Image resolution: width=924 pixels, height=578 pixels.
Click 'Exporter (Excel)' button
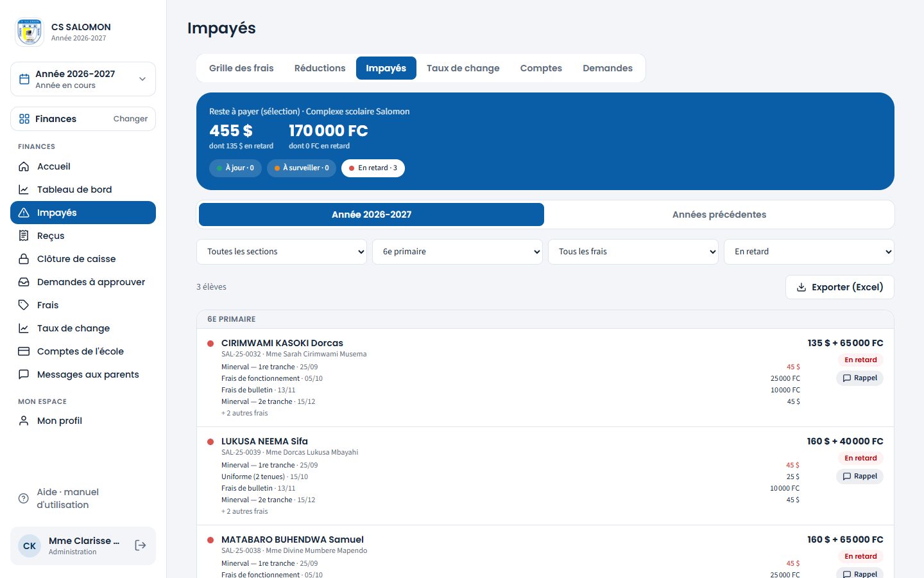coord(840,287)
